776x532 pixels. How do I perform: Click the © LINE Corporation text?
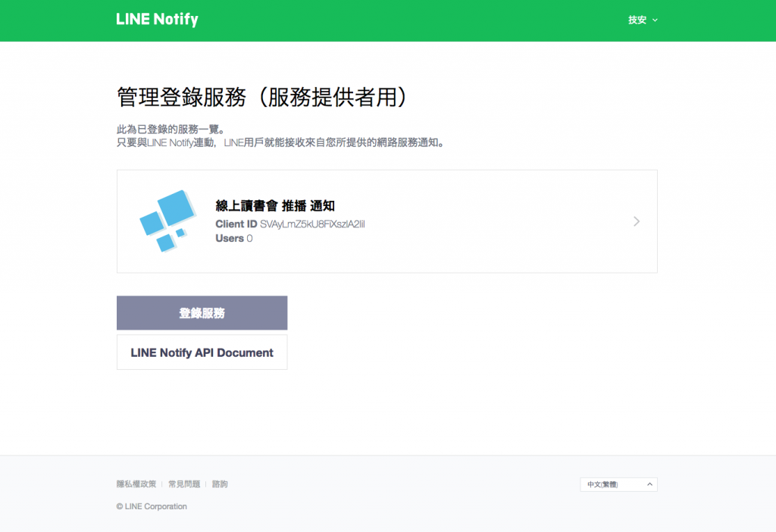(152, 506)
